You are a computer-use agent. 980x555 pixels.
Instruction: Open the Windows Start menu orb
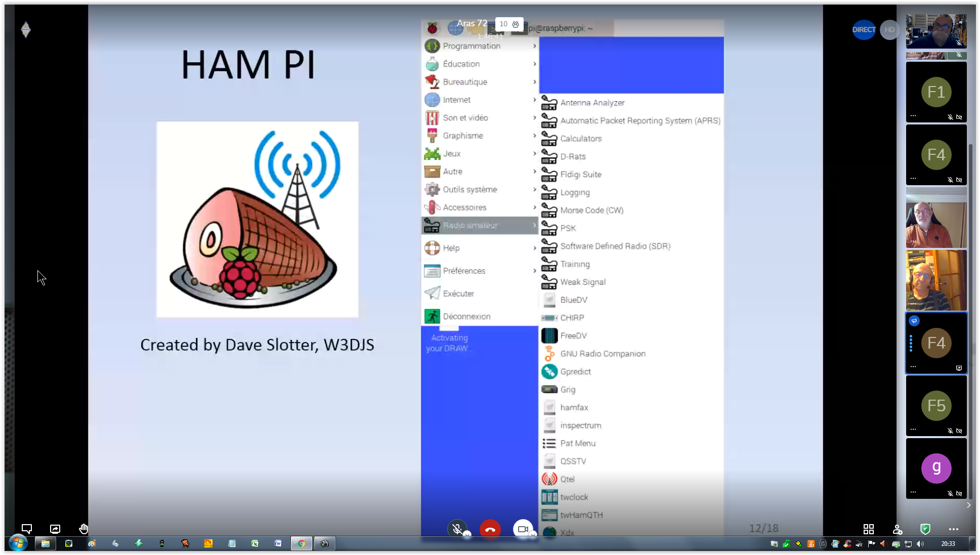(x=18, y=543)
